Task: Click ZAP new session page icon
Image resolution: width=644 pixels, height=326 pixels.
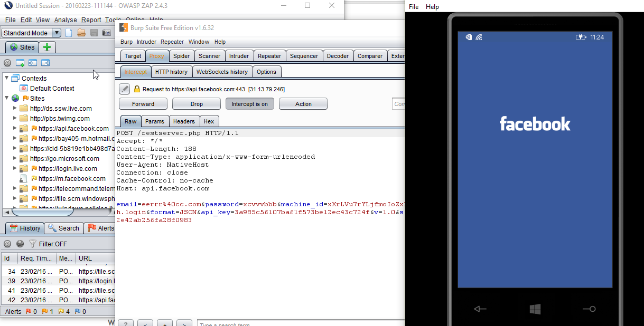Action: point(69,33)
